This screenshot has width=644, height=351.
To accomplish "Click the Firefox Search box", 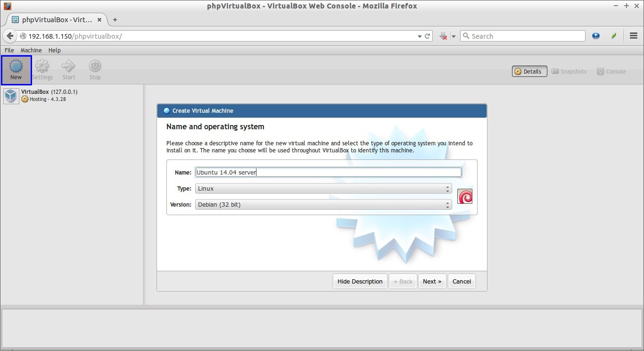I will point(522,36).
